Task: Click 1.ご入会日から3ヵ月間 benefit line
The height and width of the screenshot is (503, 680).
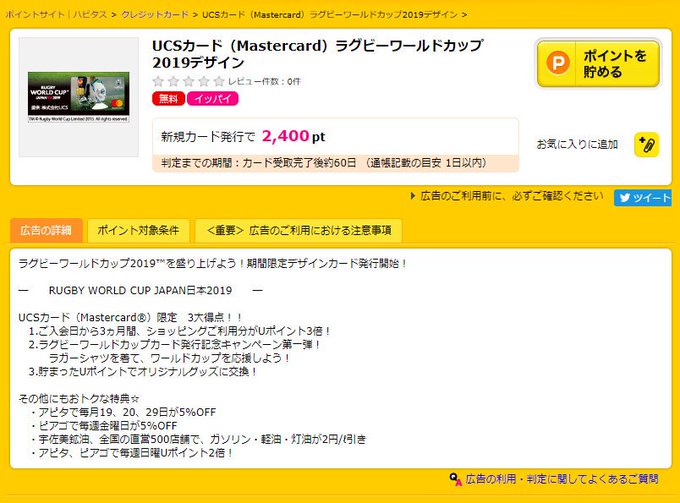Action: point(180,331)
